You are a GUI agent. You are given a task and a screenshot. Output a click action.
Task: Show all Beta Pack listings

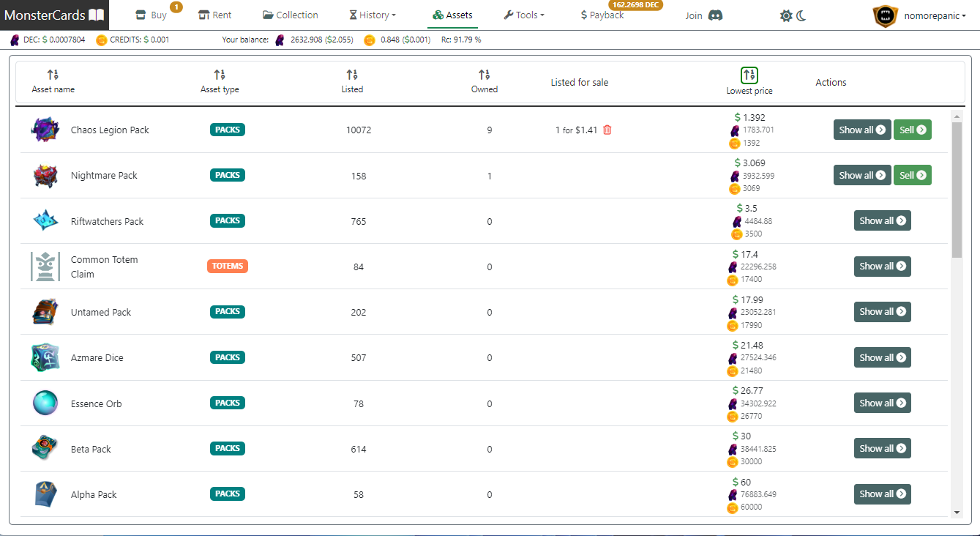883,448
